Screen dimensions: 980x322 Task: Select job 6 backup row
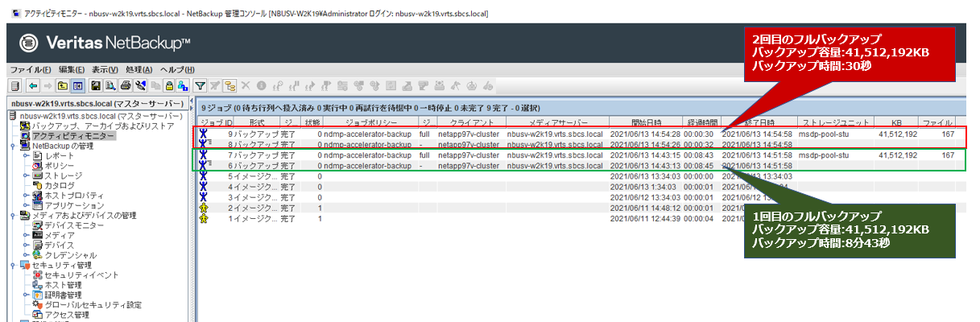[578, 165]
